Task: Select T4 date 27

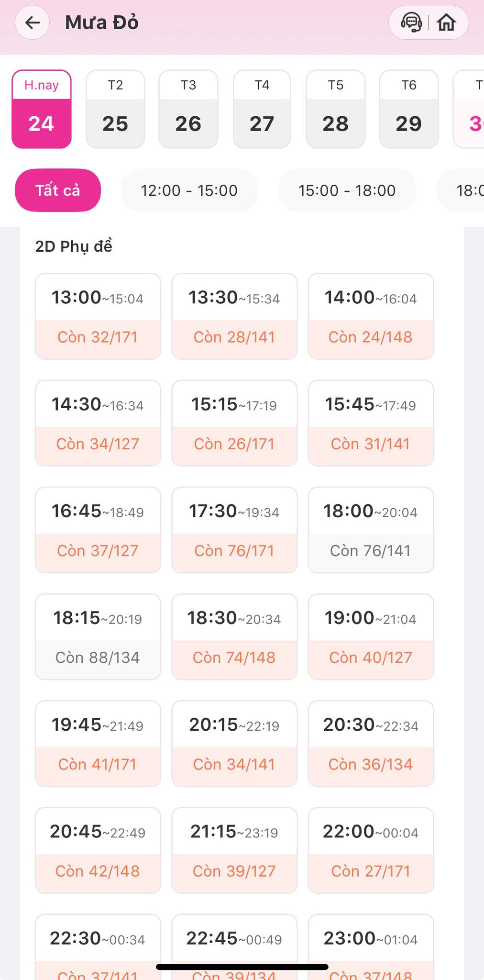Action: [x=262, y=110]
